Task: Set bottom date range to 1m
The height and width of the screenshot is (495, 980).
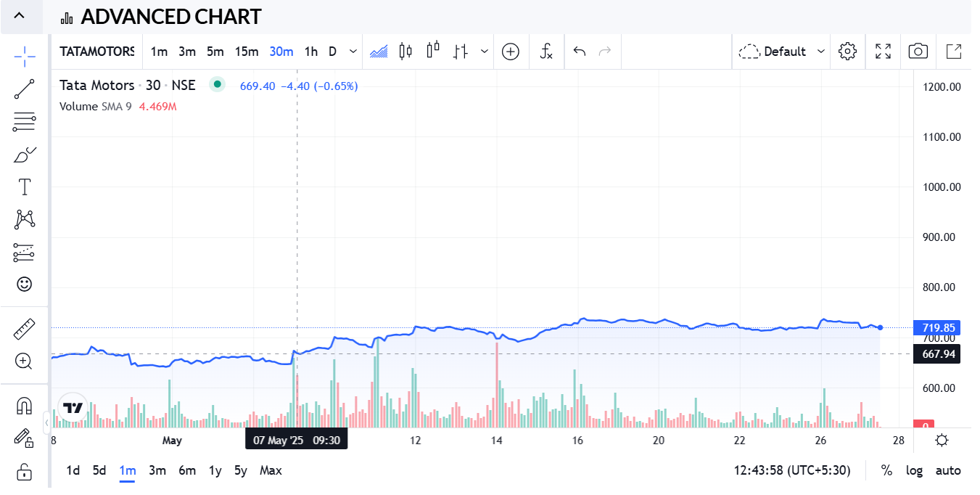Action: click(128, 470)
